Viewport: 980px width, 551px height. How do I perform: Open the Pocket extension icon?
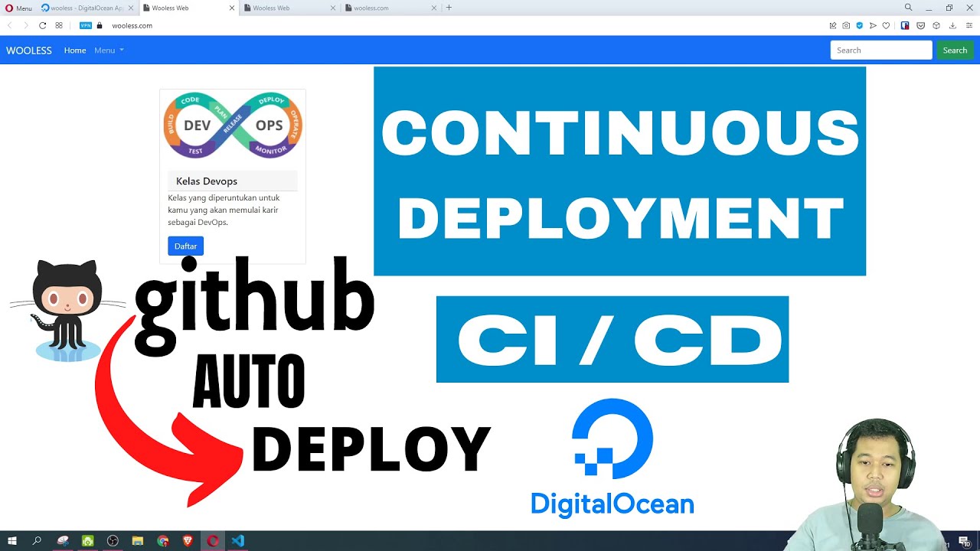tap(921, 25)
